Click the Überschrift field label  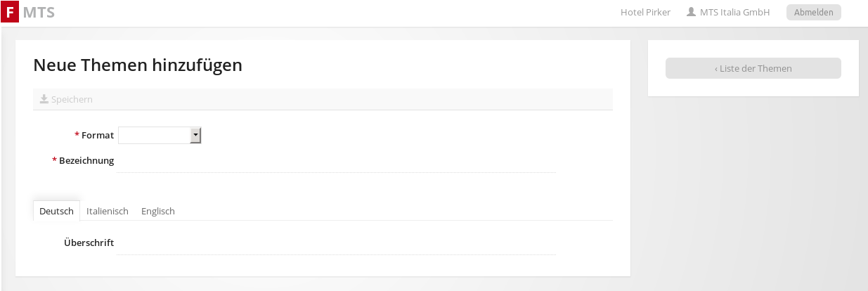tap(89, 243)
